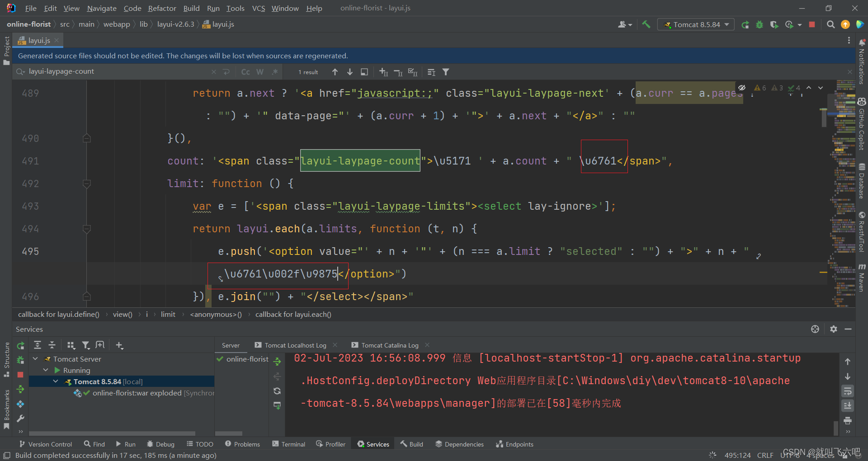Image resolution: width=868 pixels, height=461 pixels.
Task: Open the Version Control tool window
Action: coord(45,444)
